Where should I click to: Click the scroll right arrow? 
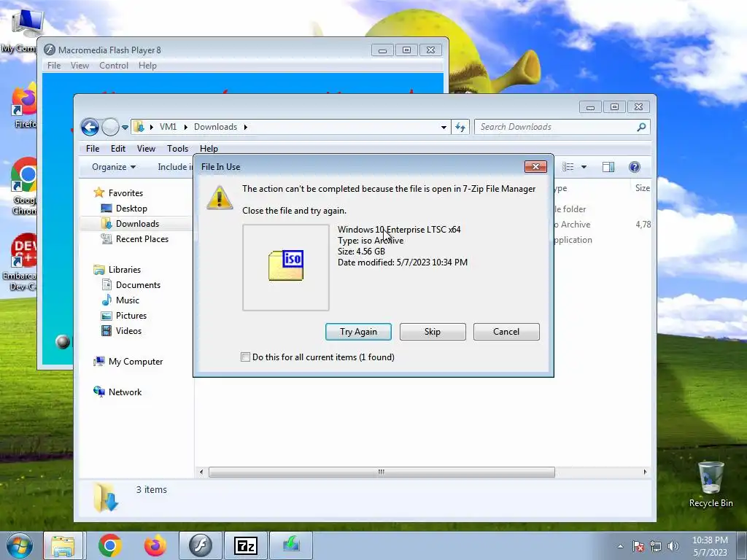tap(645, 472)
